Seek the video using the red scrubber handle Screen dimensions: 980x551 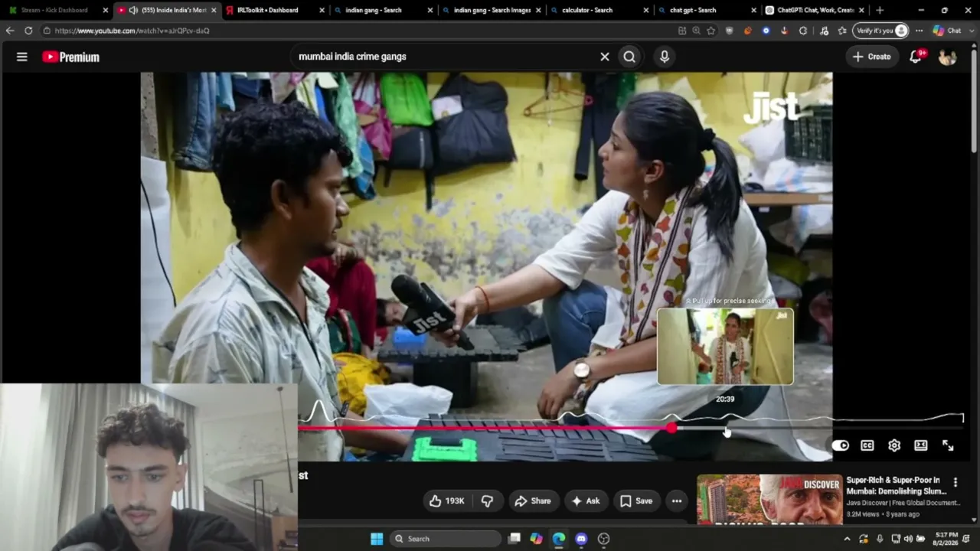click(x=671, y=429)
